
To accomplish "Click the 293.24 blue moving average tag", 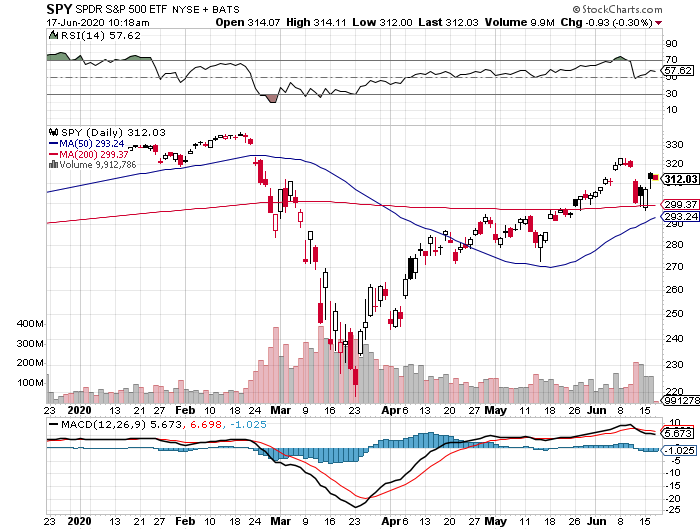I will pyautogui.click(x=680, y=217).
